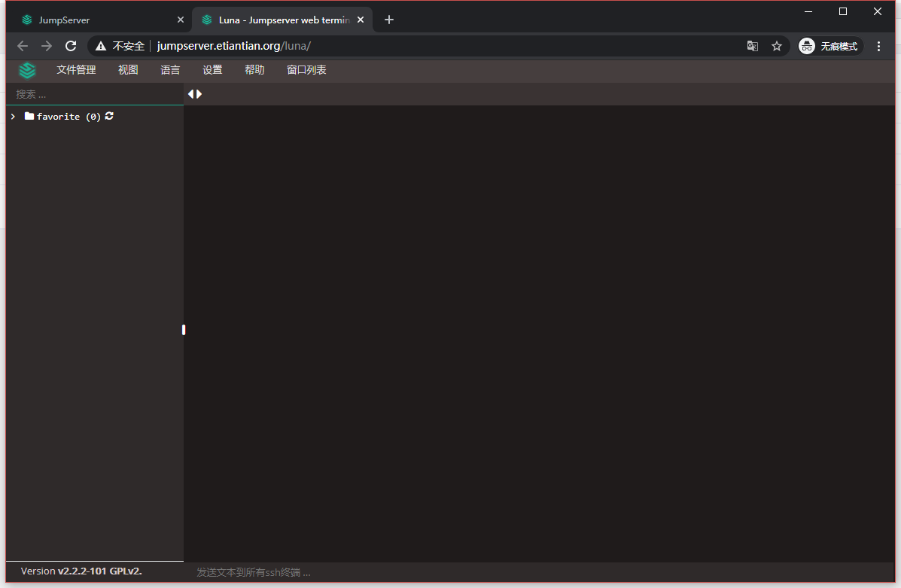Open a new browser tab

[x=389, y=20]
